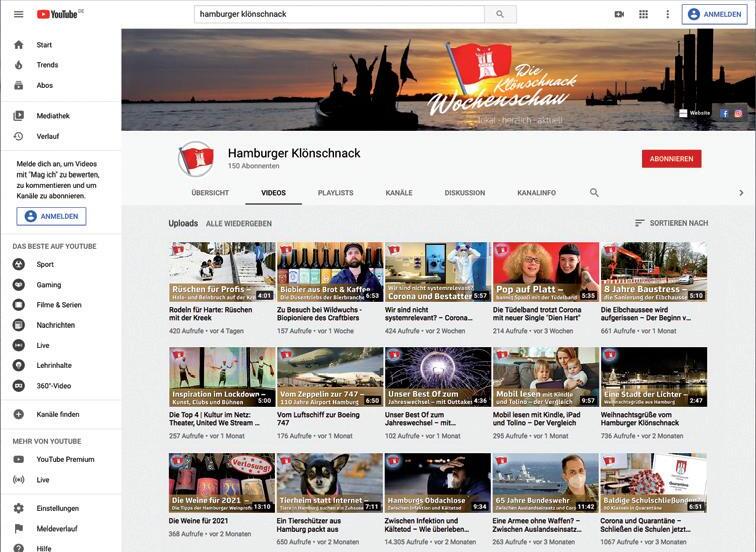Click the Start home icon in sidebar

click(x=18, y=45)
